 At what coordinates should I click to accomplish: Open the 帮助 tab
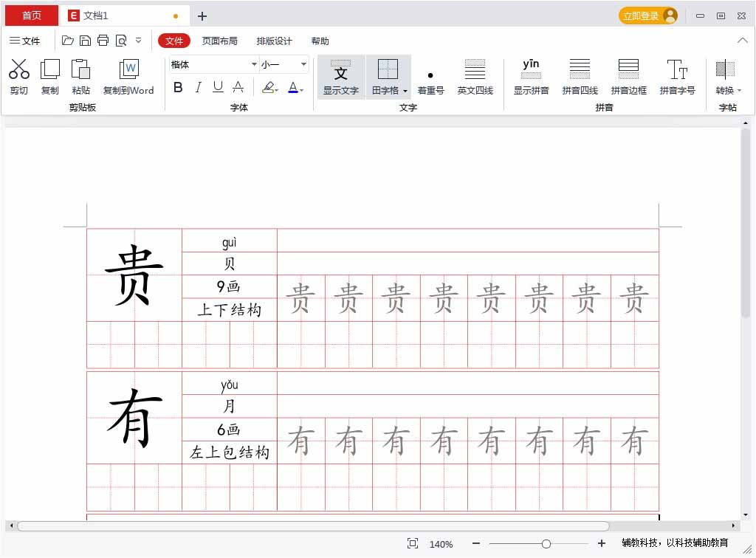point(320,41)
